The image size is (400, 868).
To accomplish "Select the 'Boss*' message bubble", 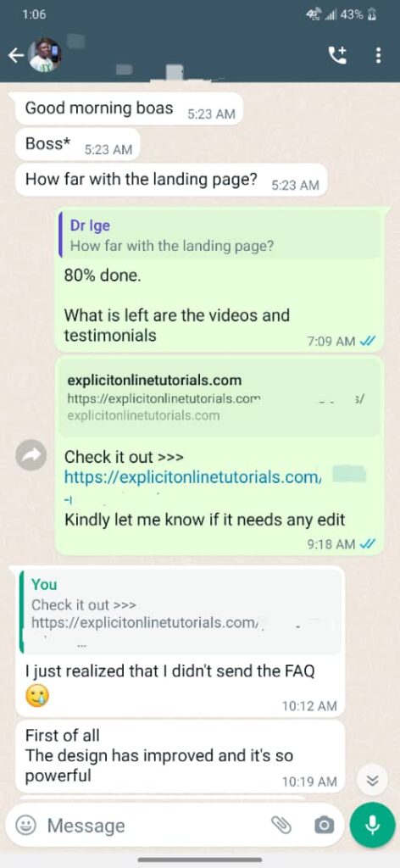I will tap(77, 144).
